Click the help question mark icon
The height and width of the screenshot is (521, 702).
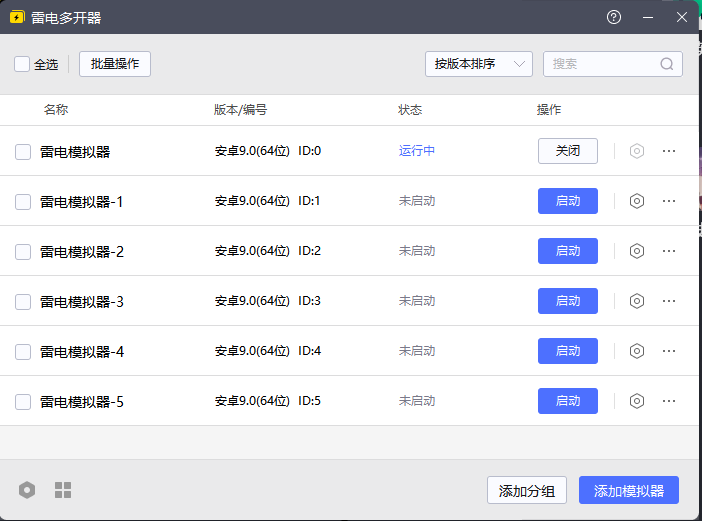pos(614,17)
